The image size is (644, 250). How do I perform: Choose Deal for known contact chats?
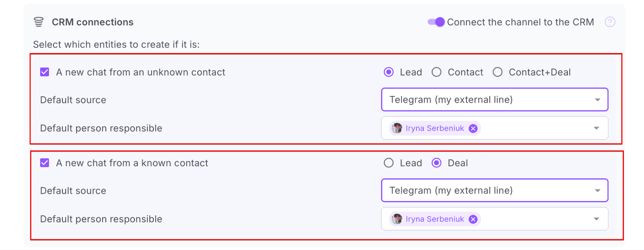point(437,163)
